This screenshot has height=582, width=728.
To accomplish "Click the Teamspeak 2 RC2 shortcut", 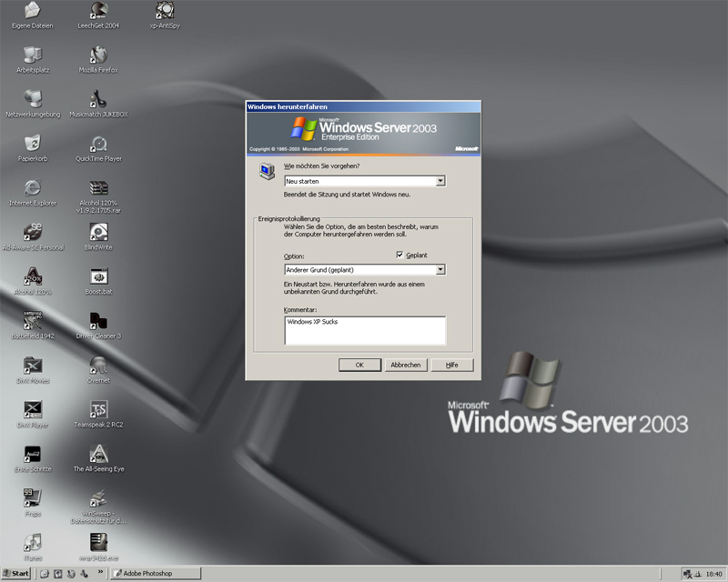I will [98, 415].
